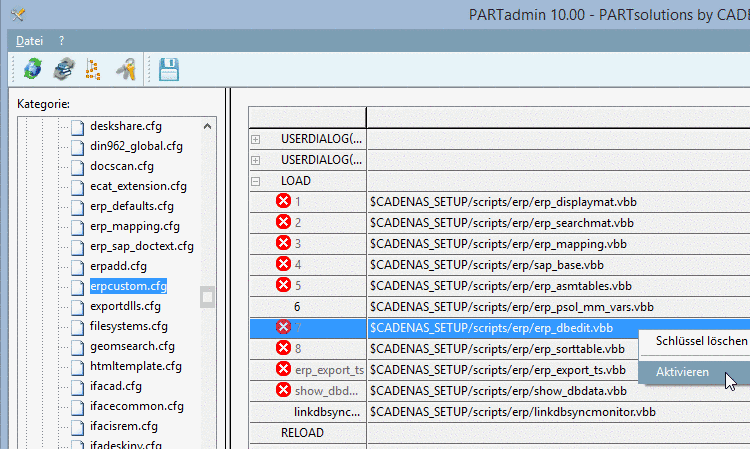
Task: Click the category list scrollbar thumb
Action: [x=207, y=297]
